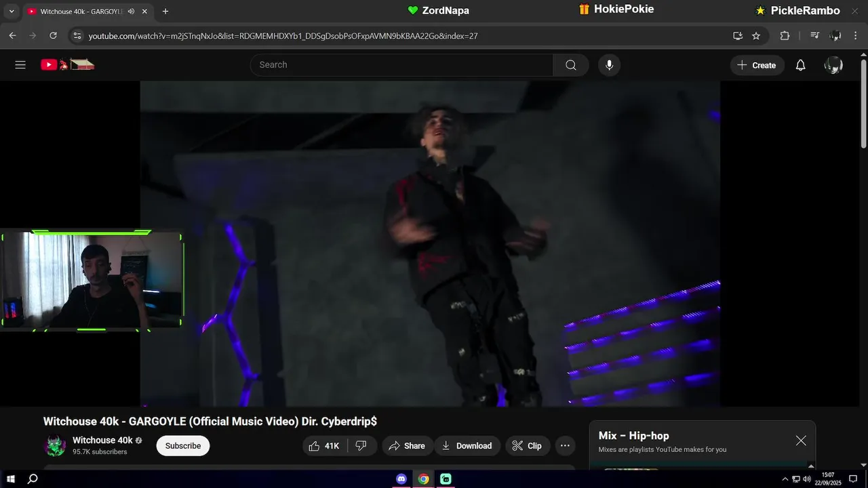This screenshot has width=868, height=488.
Task: Install YouTube app icon in address bar
Action: point(738,36)
